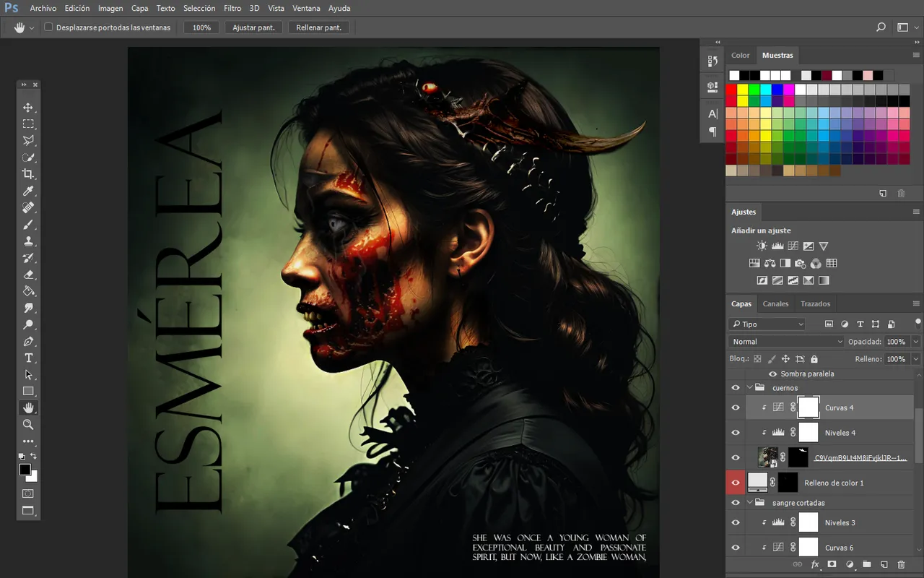Image resolution: width=924 pixels, height=578 pixels.
Task: Hide the Curvas 4 layer
Action: (x=736, y=407)
